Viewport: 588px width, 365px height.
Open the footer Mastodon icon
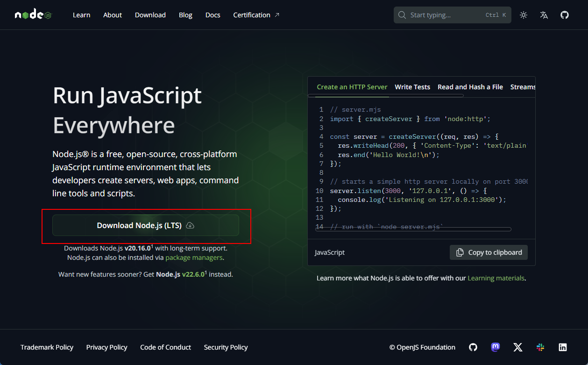click(x=496, y=347)
